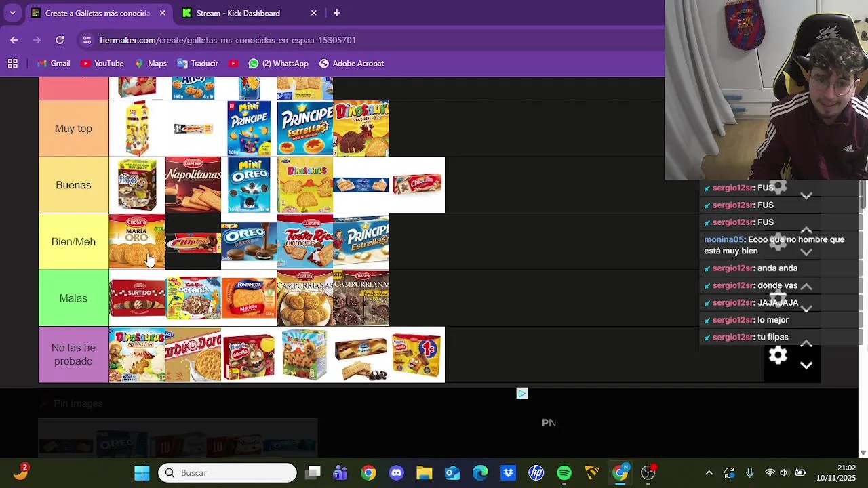
Task: Open Outlook from taskbar
Action: click(452, 472)
